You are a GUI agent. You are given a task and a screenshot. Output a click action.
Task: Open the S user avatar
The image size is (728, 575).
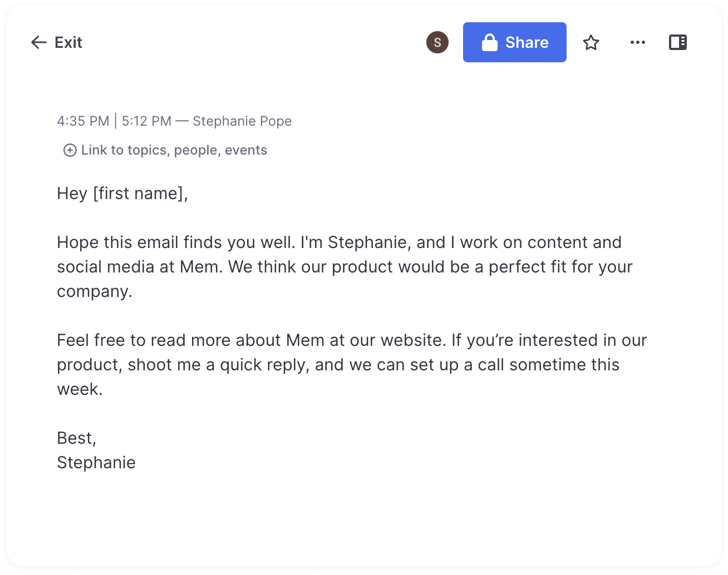click(437, 42)
